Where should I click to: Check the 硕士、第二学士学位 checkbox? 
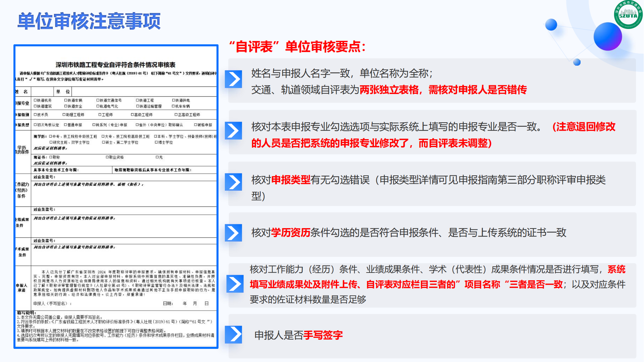[104, 142]
